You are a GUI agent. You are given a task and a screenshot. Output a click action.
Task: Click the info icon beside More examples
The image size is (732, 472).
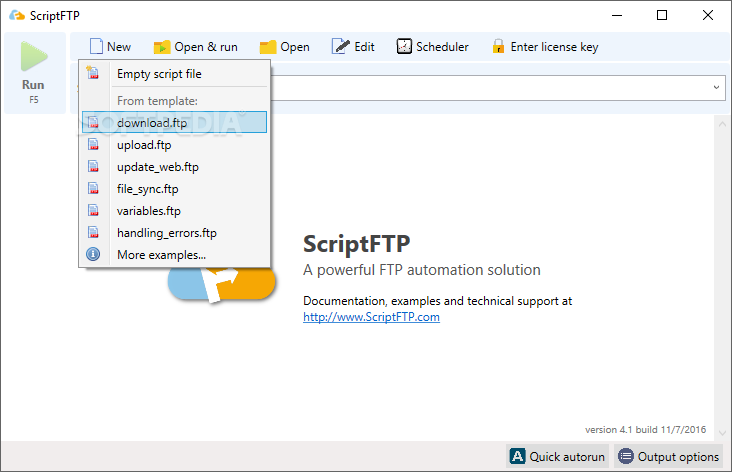tap(93, 254)
